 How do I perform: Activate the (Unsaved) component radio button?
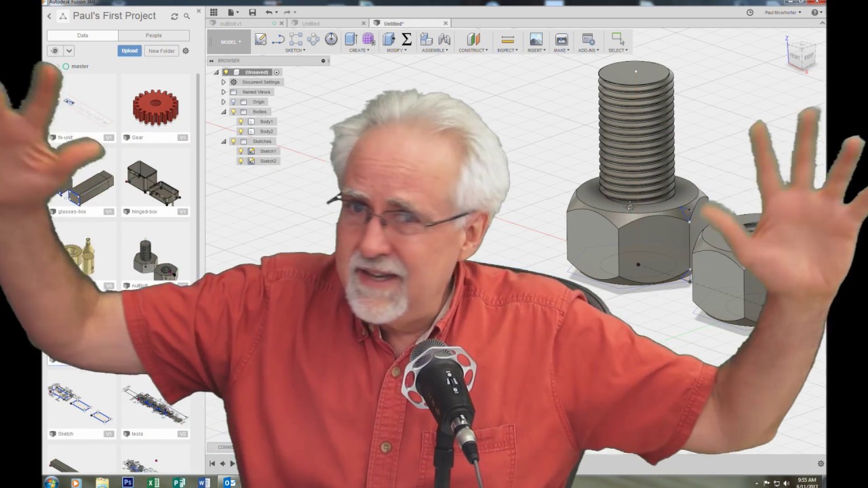click(x=276, y=72)
